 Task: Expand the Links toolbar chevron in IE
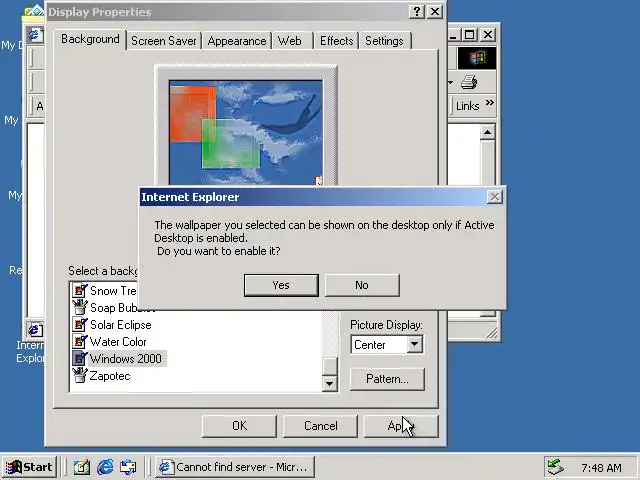click(x=490, y=102)
